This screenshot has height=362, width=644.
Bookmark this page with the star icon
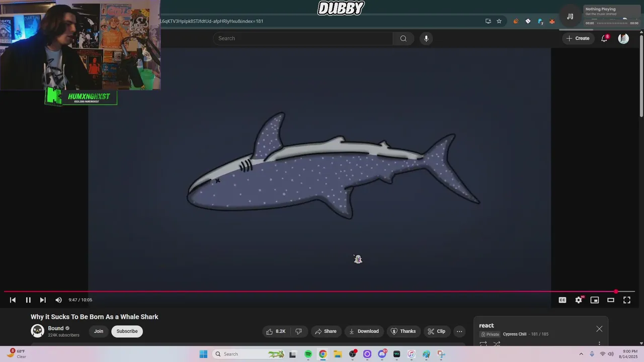click(499, 21)
